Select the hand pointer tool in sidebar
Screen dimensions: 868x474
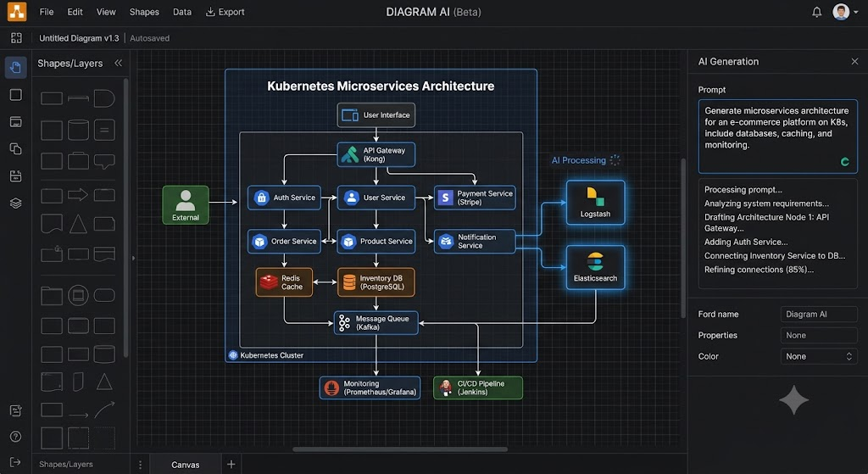(15, 68)
